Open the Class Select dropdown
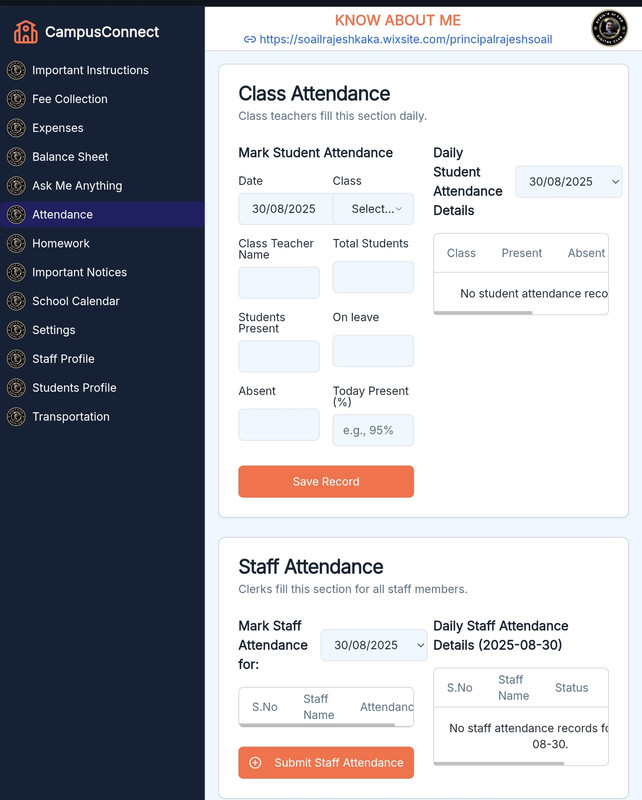Screen dimensions: 642x800 [373, 209]
